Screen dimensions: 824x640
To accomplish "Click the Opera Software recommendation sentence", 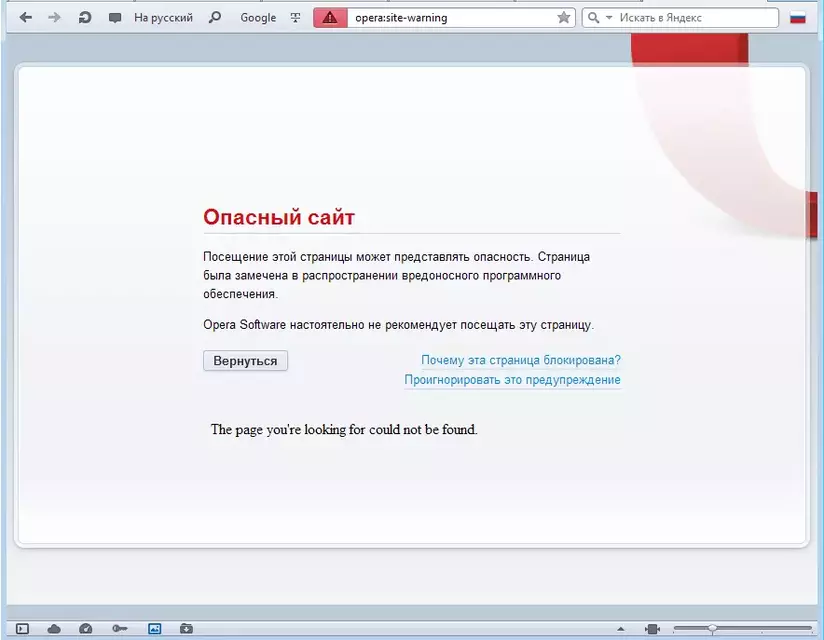I will click(398, 325).
